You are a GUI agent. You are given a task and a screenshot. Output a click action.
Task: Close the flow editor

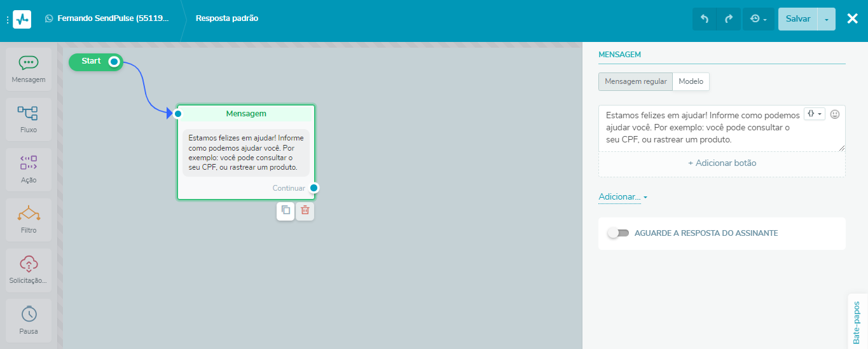(853, 18)
